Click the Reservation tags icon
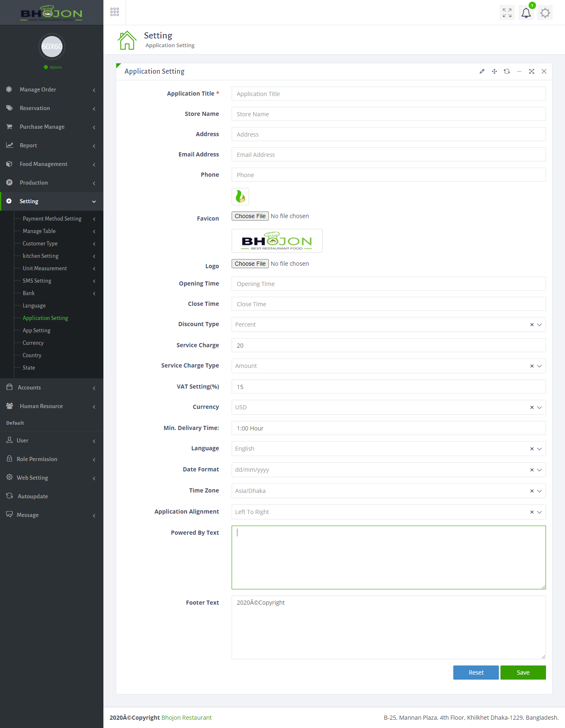 click(x=9, y=108)
